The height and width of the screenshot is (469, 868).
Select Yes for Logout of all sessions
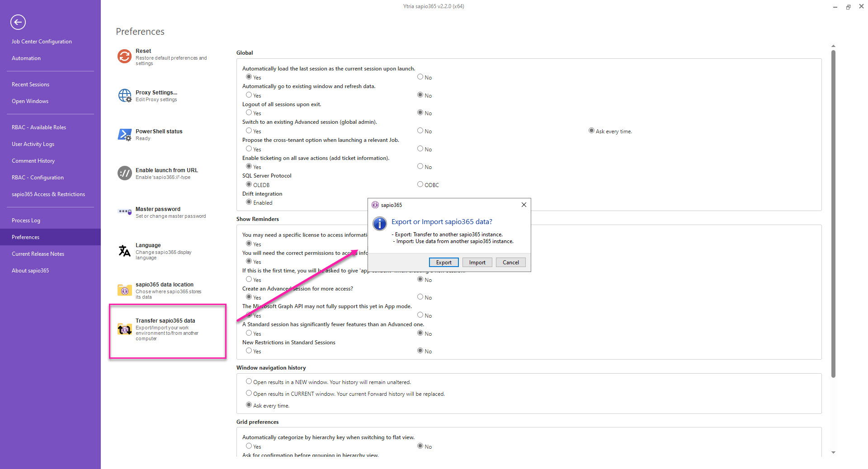tap(249, 113)
